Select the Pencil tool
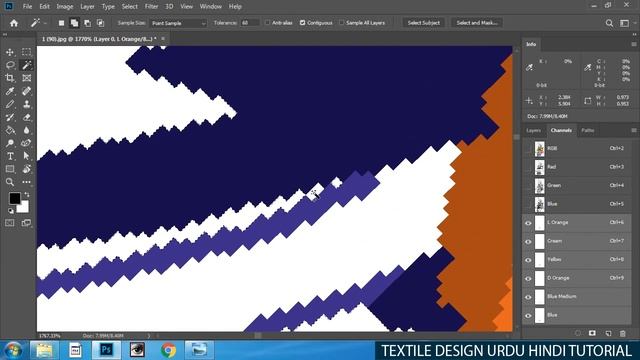 click(x=10, y=104)
